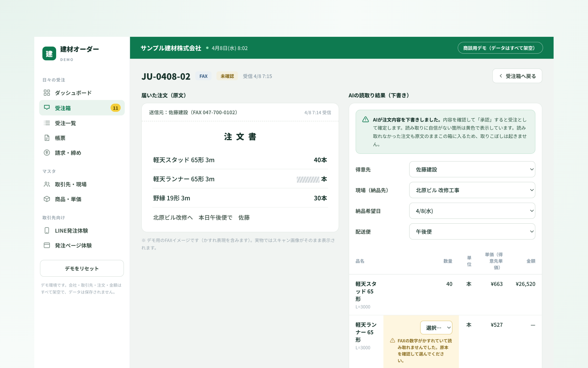Click the smudged quantity on 軽天ランナー line
Image resolution: width=588 pixels, height=368 pixels.
click(x=308, y=180)
